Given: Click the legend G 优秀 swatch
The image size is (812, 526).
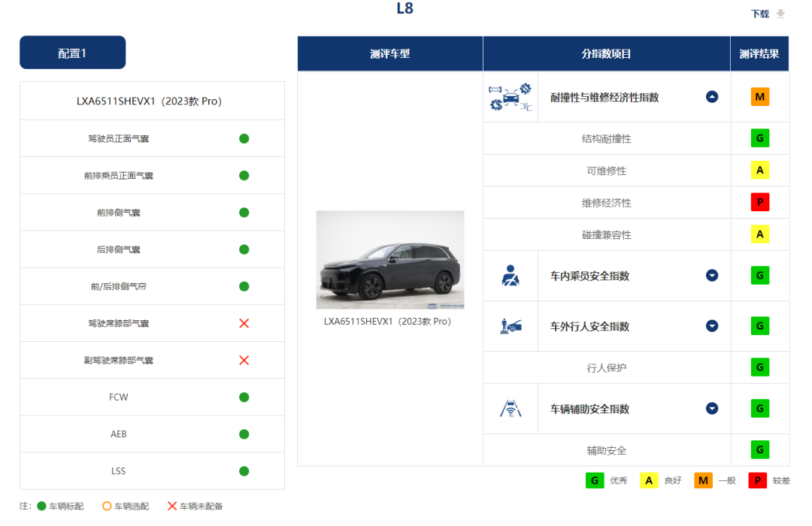Looking at the screenshot, I should [595, 480].
